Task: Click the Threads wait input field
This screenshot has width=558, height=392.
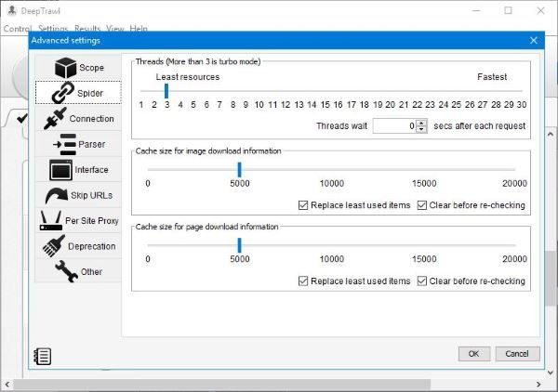Action: pos(394,125)
